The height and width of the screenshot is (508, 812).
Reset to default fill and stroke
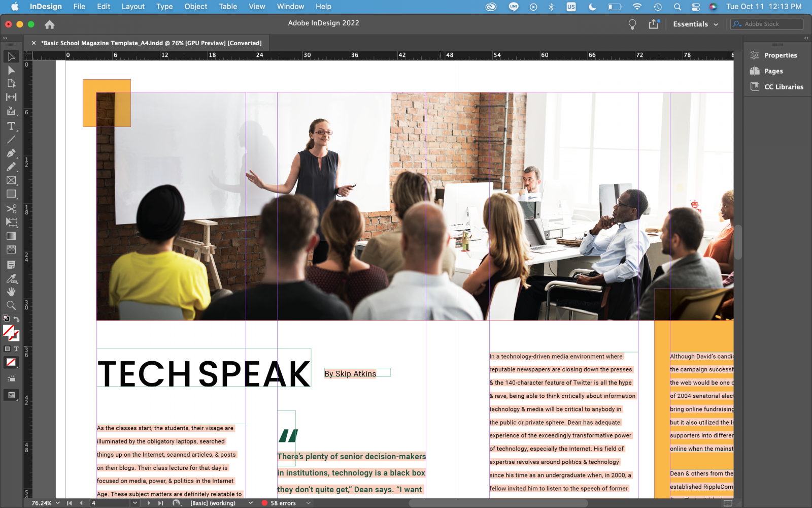click(6, 319)
